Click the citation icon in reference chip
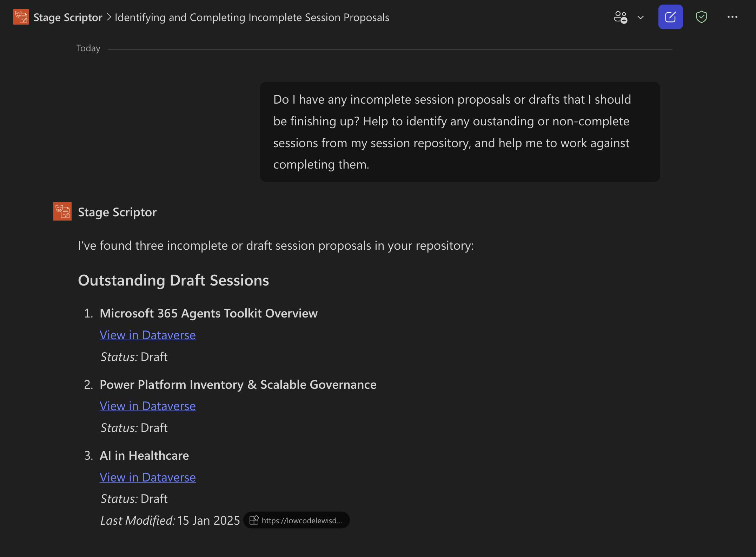Viewport: 756px width, 557px height. point(254,520)
